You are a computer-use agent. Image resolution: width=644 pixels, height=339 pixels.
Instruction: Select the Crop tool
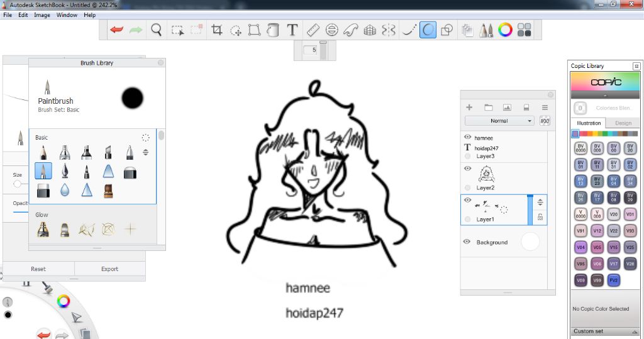pos(216,30)
